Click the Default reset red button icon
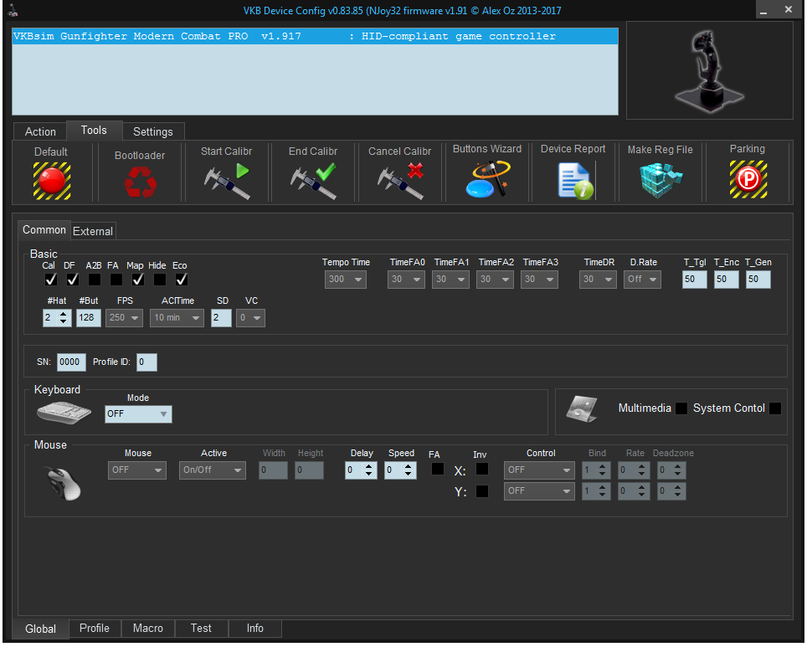Image resolution: width=812 pixels, height=647 pixels. [x=52, y=181]
